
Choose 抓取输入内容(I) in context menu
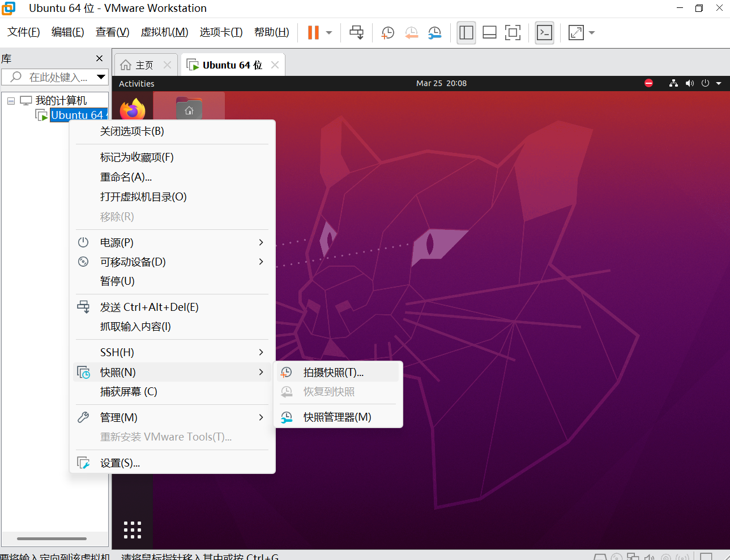172,327
